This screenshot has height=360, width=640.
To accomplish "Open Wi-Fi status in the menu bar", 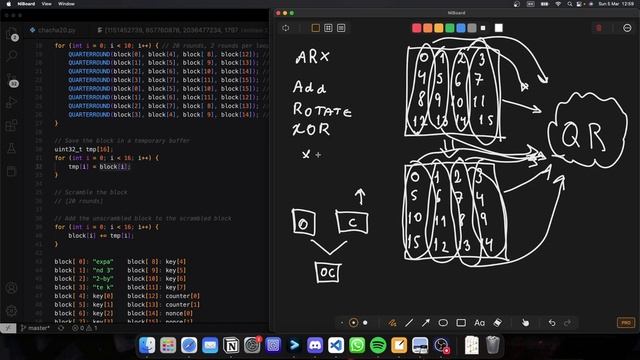I will point(558,4).
